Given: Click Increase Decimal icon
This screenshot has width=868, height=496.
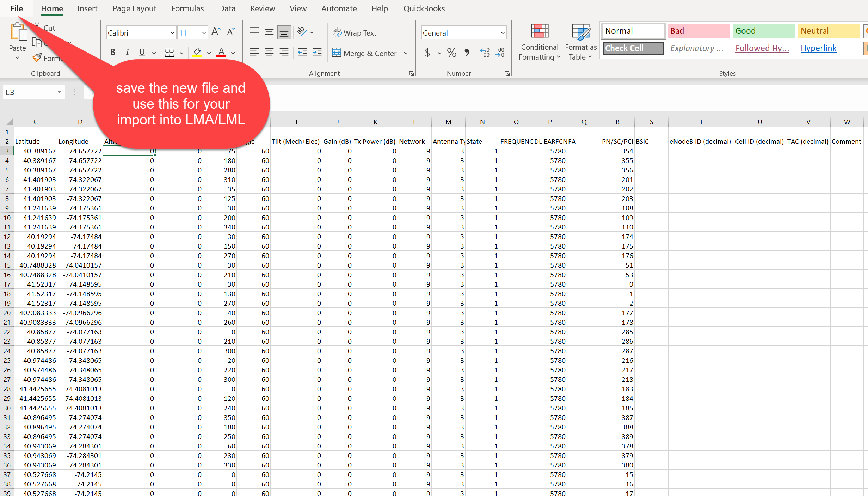Looking at the screenshot, I should [x=485, y=53].
